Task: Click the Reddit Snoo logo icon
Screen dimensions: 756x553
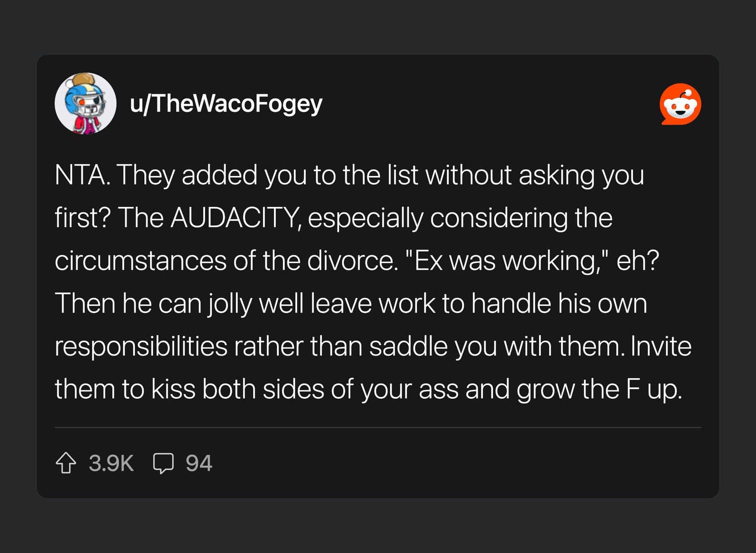Action: [x=680, y=104]
